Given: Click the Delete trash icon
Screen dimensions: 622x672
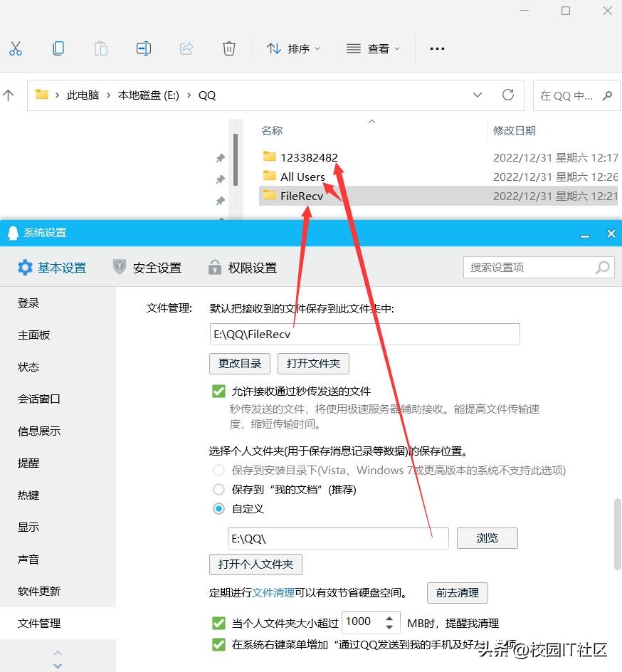Looking at the screenshot, I should pyautogui.click(x=228, y=48).
